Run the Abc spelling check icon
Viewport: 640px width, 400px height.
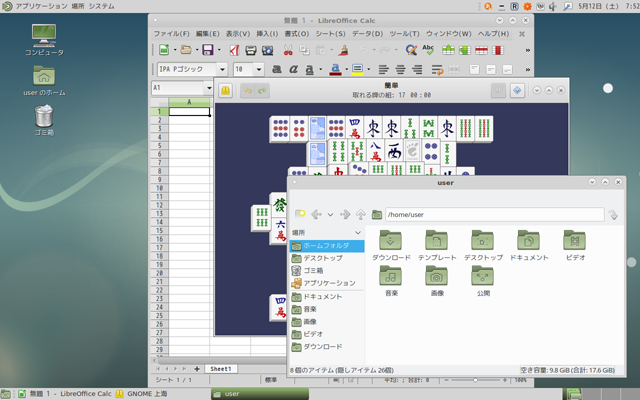pos(428,50)
